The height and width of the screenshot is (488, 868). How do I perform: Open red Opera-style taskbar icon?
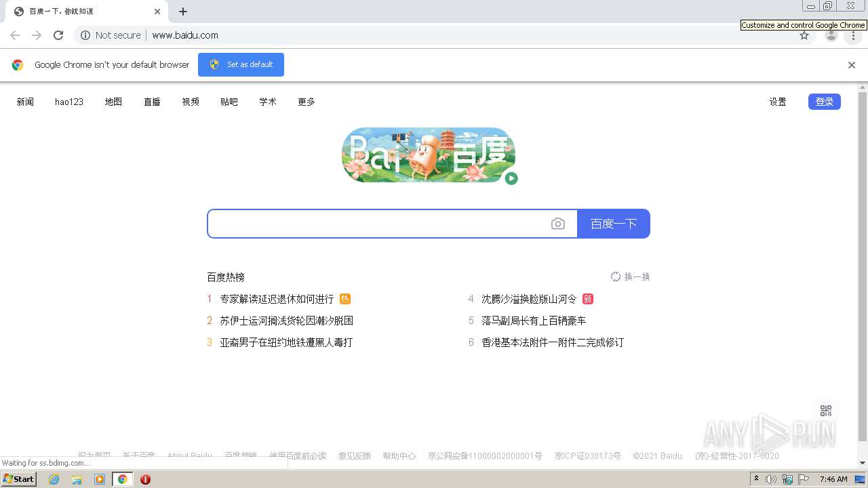pyautogui.click(x=145, y=479)
